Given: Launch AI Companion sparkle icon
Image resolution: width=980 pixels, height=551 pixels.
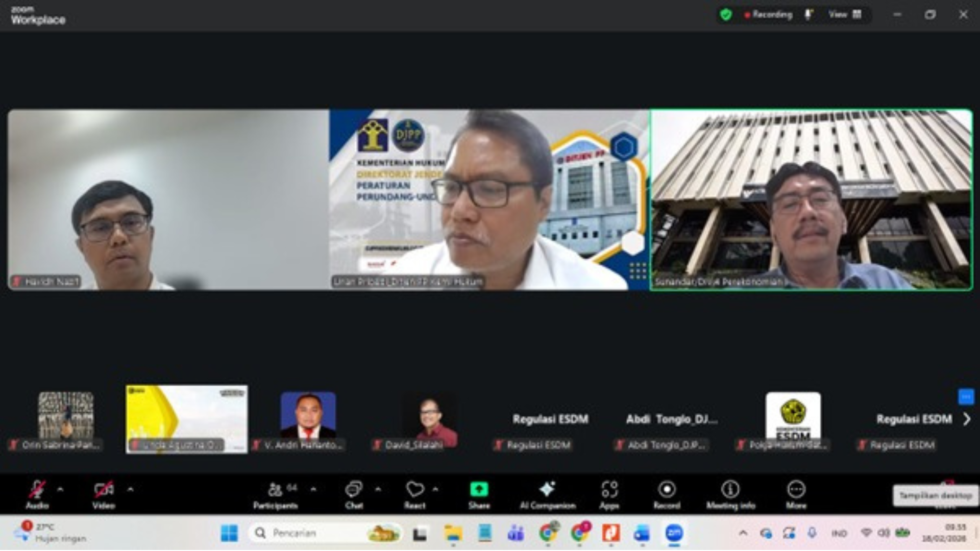Looking at the screenshot, I should click(547, 489).
